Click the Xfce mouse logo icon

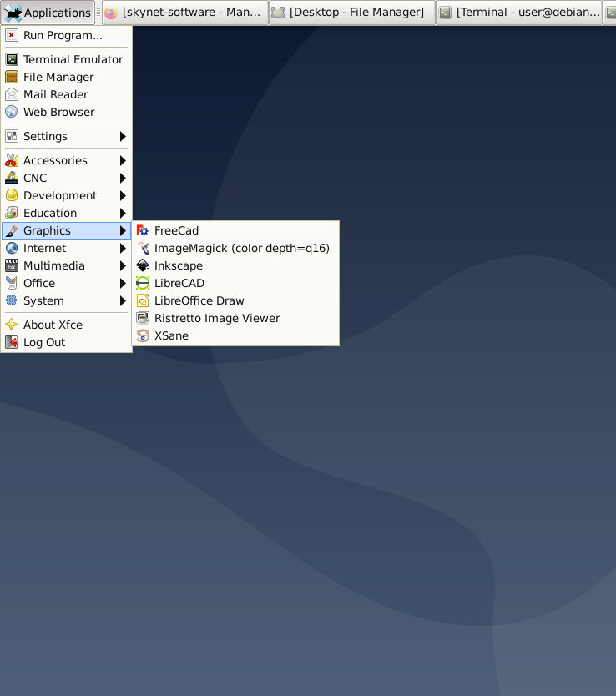click(13, 13)
